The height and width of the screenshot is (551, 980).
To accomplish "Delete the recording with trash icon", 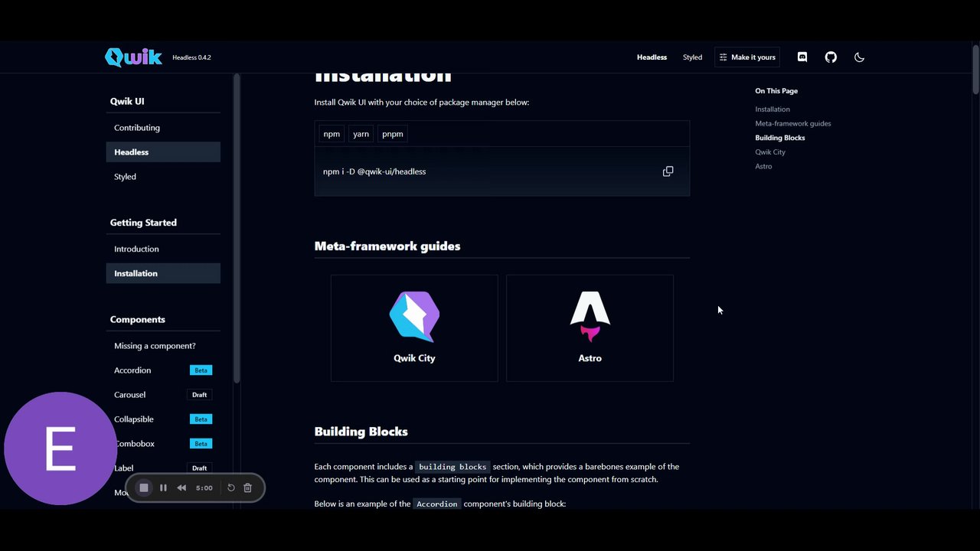I will pyautogui.click(x=247, y=487).
